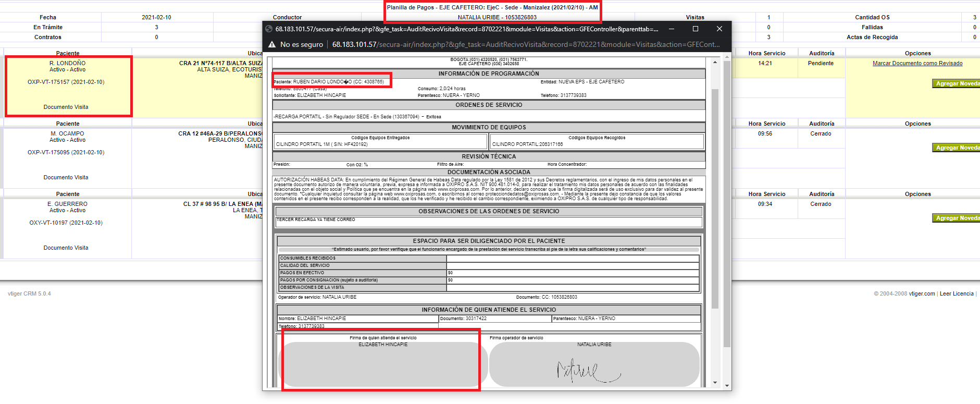
Task: Open 'Documento Visita' for E. GUERRERO
Action: point(66,248)
